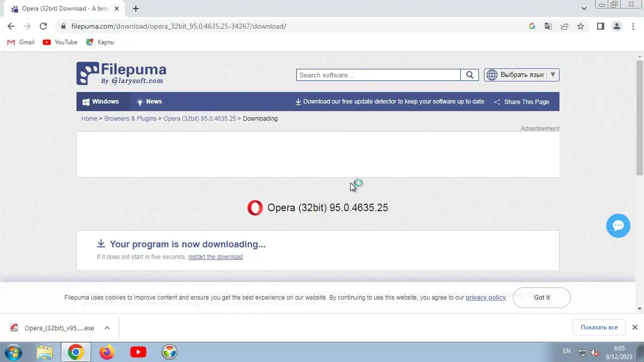
Task: Click the Opera (32bit) 95.0.4635.25 heading
Action: [x=328, y=208]
